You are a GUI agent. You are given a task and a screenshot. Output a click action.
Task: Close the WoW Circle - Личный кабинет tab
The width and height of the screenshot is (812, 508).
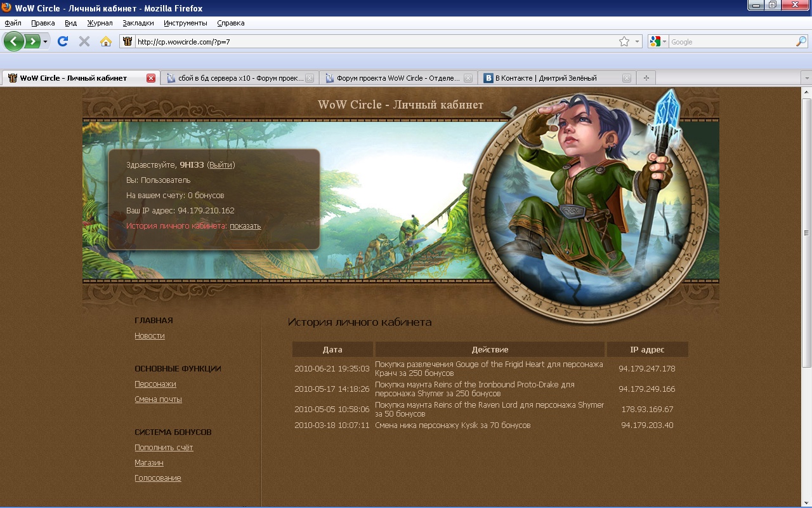click(151, 78)
